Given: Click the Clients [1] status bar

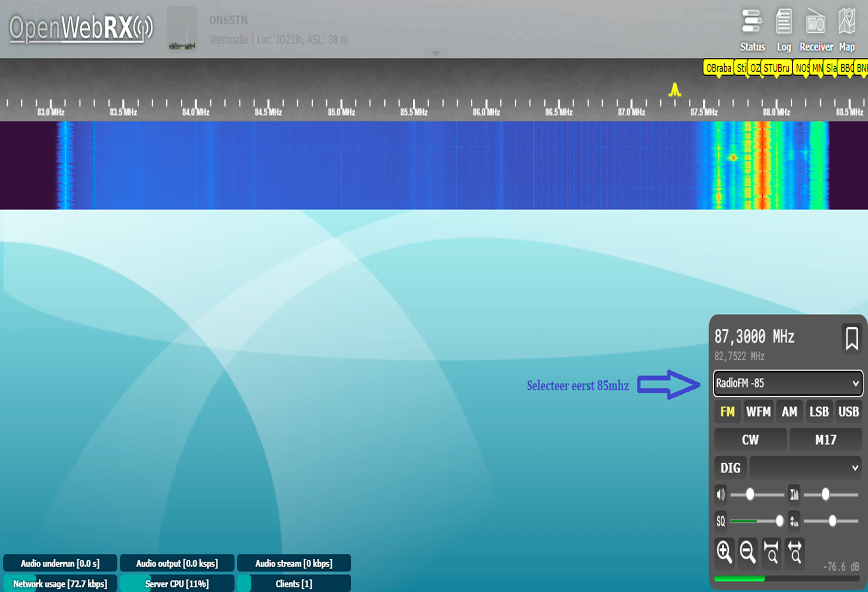Looking at the screenshot, I should click(x=294, y=584).
